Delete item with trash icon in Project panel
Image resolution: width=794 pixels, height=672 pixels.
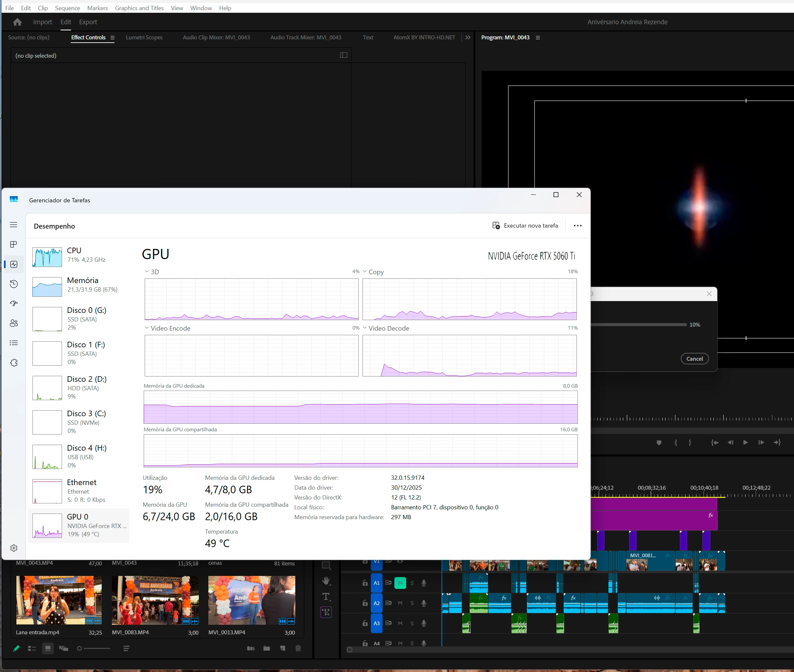[298, 648]
